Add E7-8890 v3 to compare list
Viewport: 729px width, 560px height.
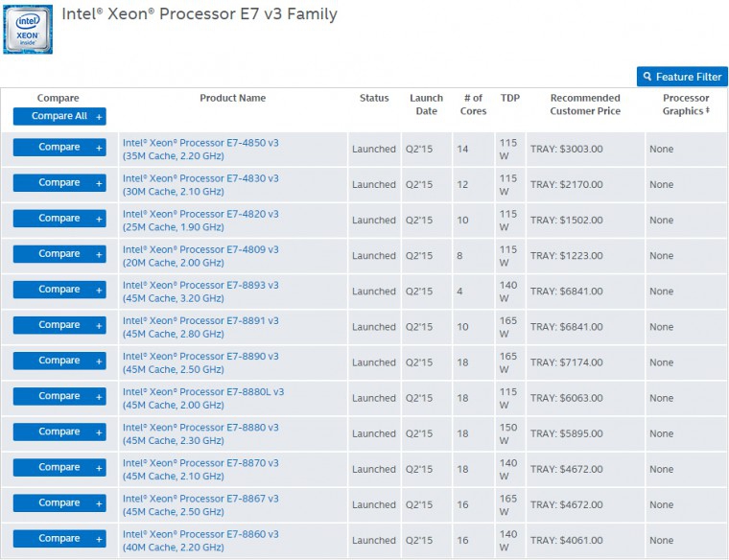pos(59,361)
